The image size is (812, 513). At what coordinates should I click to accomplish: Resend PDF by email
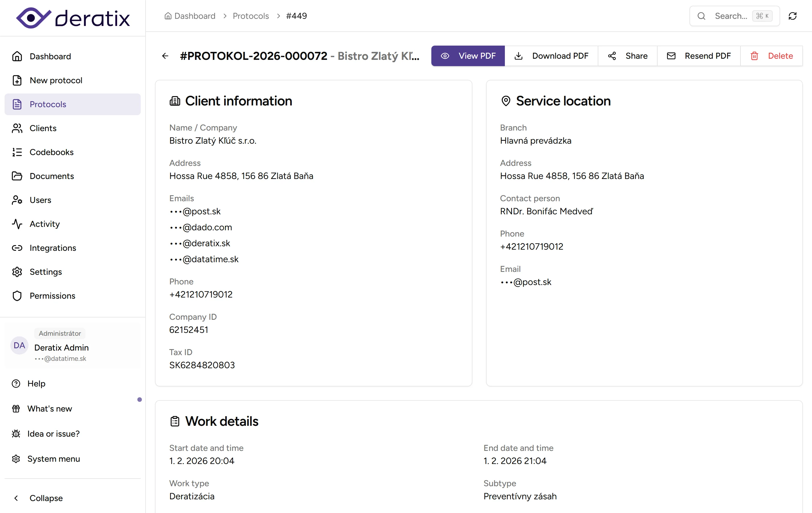698,56
